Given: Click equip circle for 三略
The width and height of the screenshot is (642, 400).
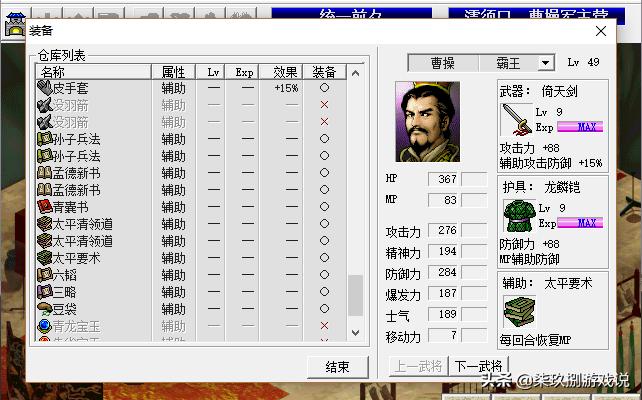Looking at the screenshot, I should coord(324,292).
